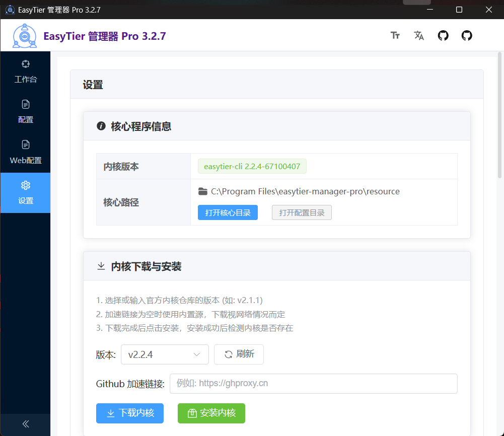Open the version dropdown showing v2.2.4
The width and height of the screenshot is (504, 436).
165,354
